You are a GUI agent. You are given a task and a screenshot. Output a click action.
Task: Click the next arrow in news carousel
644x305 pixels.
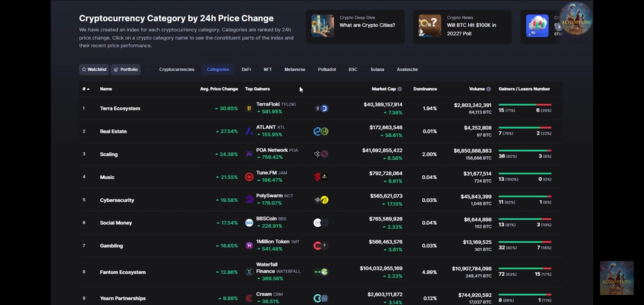[558, 27]
